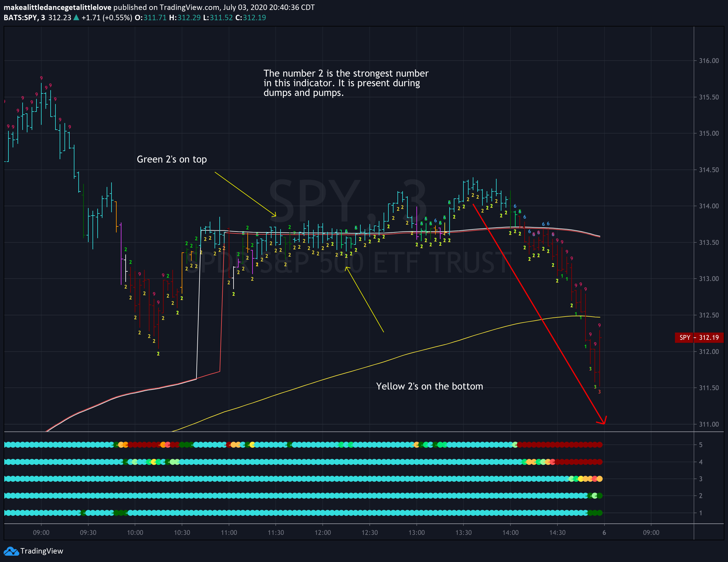
Task: Click the 311.50 price scale label
Action: click(x=709, y=388)
